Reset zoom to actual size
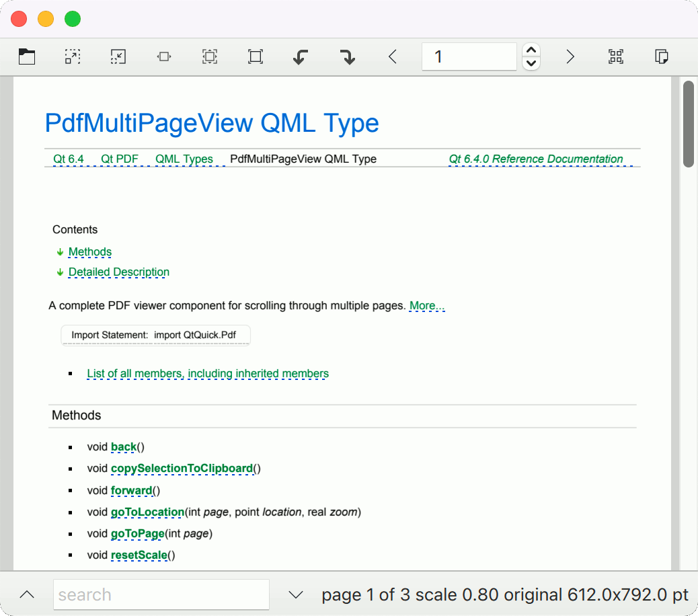The width and height of the screenshot is (698, 616). (256, 57)
